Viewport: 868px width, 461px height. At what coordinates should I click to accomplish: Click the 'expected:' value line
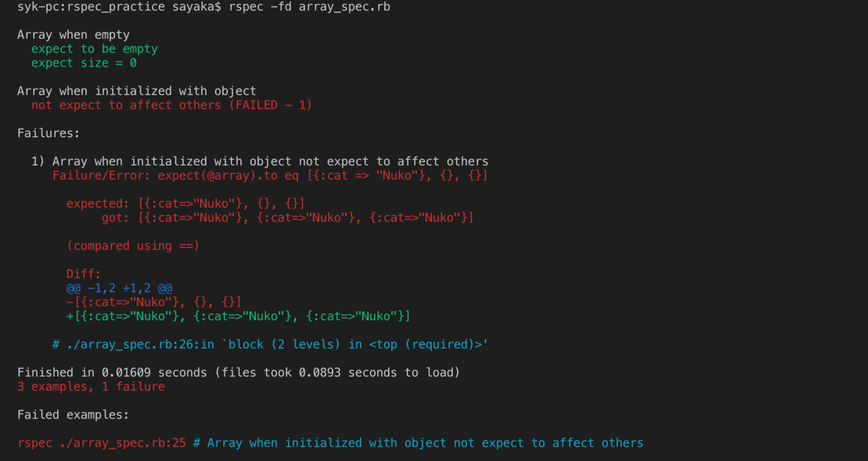click(185, 204)
